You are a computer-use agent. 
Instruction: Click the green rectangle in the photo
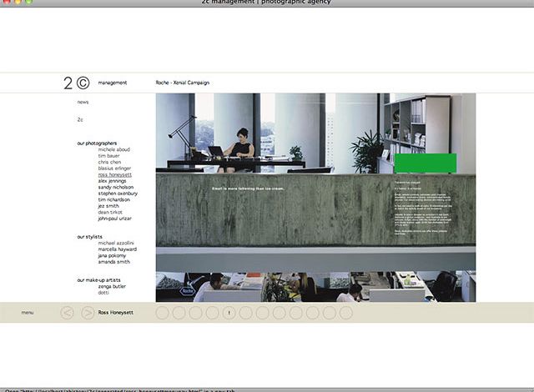pos(425,163)
